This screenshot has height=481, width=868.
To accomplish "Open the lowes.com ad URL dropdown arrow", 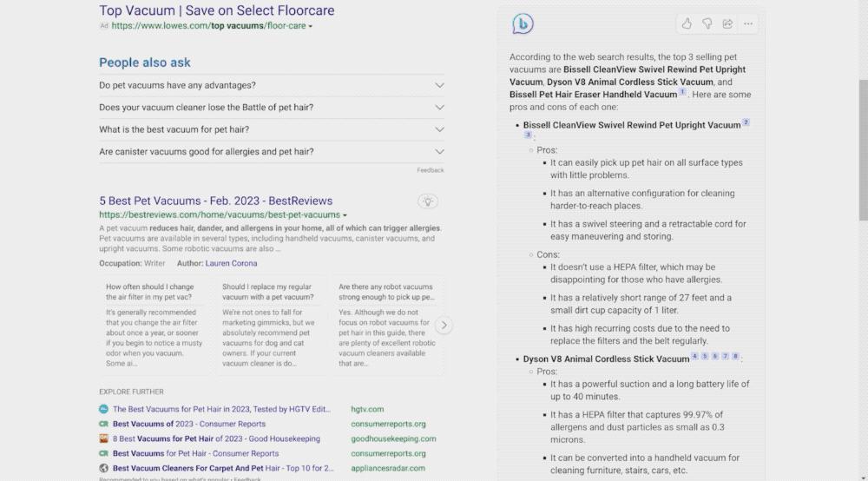I will click(x=311, y=27).
